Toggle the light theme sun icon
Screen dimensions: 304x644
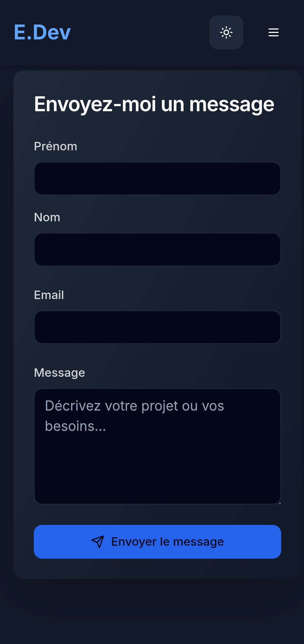click(226, 32)
